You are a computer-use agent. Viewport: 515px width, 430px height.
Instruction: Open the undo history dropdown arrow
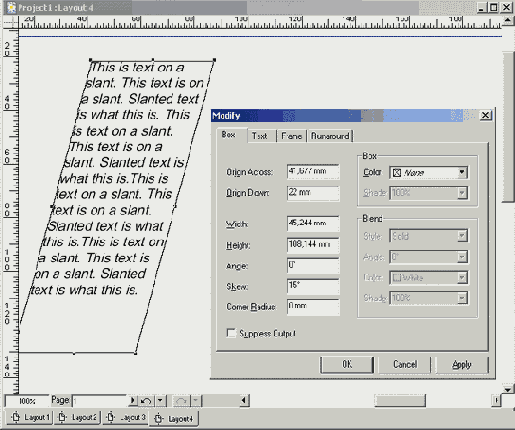(x=160, y=400)
